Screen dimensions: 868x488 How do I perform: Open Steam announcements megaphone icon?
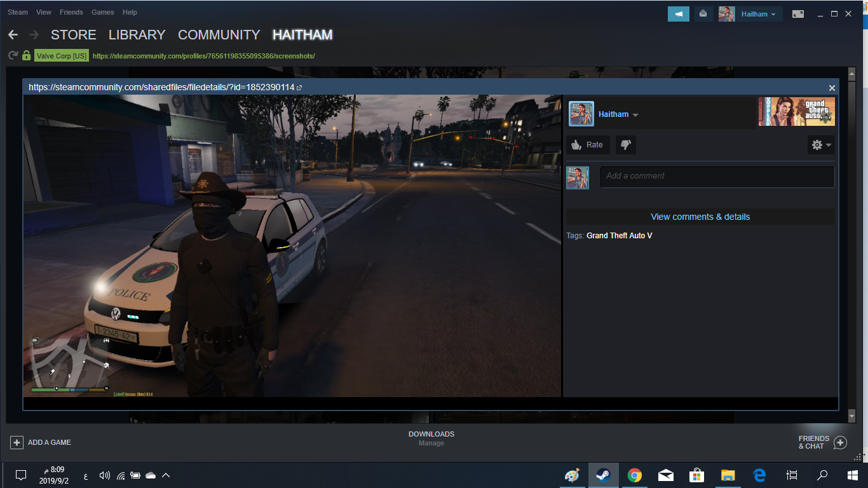click(x=679, y=14)
